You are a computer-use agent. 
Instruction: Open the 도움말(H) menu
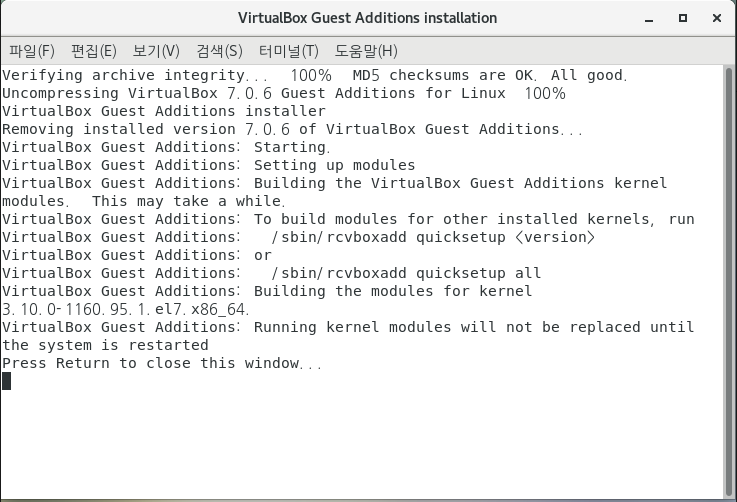(366, 51)
